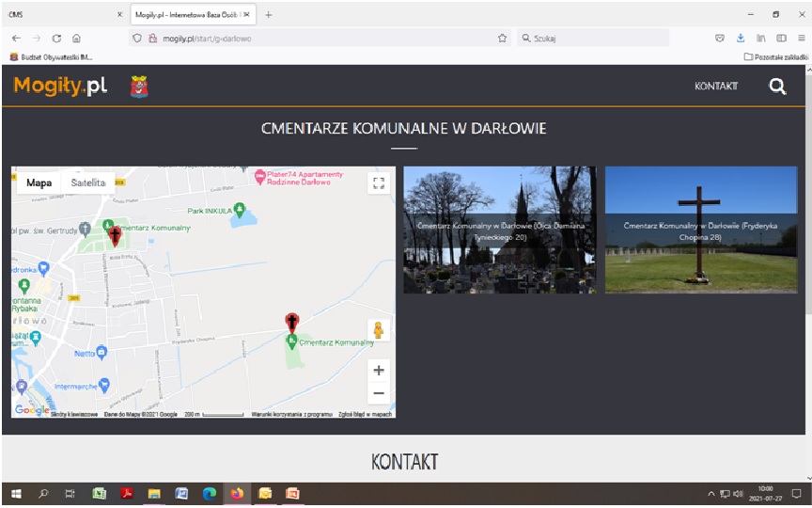812x508 pixels.
Task: Click the red cemetery marker near Chopina
Action: pos(292,323)
